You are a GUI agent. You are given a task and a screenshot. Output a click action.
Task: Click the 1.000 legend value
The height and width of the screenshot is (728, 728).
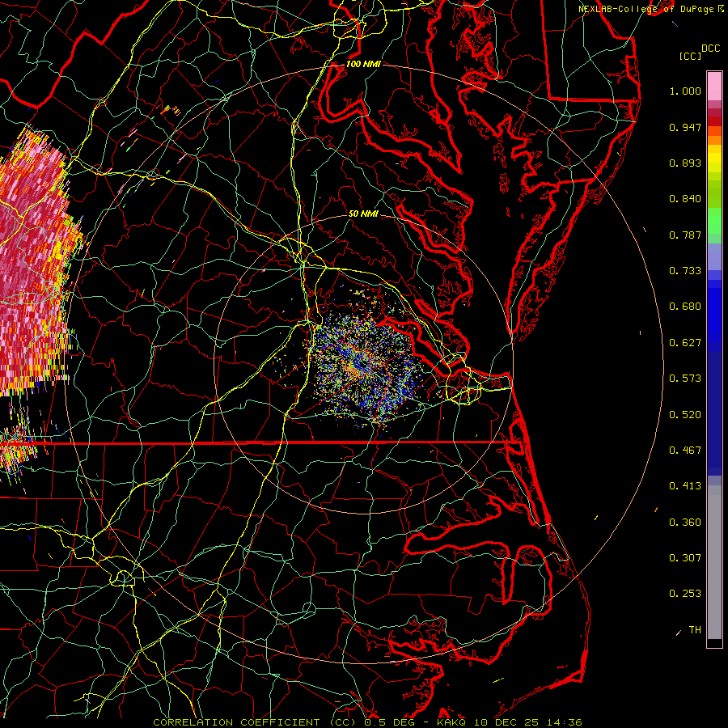click(685, 91)
